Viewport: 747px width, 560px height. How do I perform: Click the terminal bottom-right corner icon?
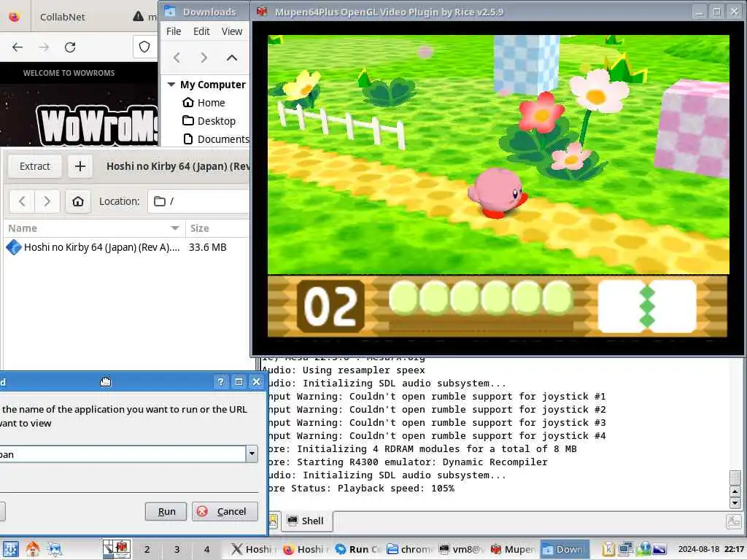[x=733, y=521]
